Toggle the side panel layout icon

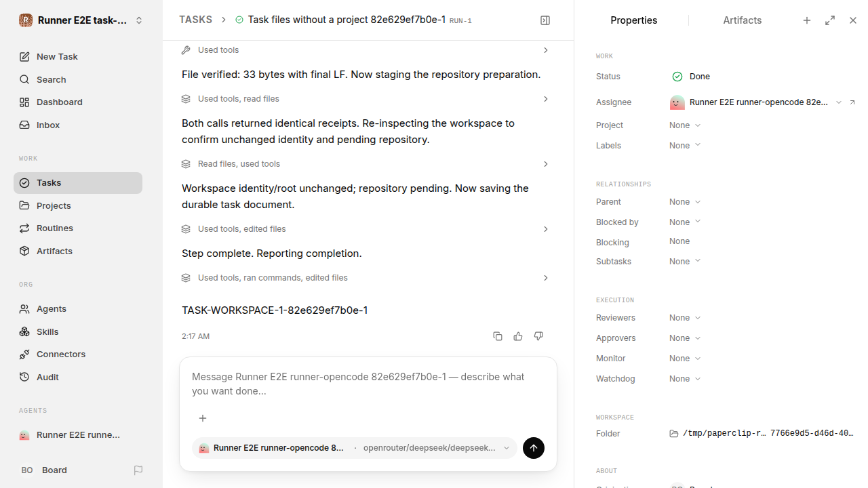545,20
